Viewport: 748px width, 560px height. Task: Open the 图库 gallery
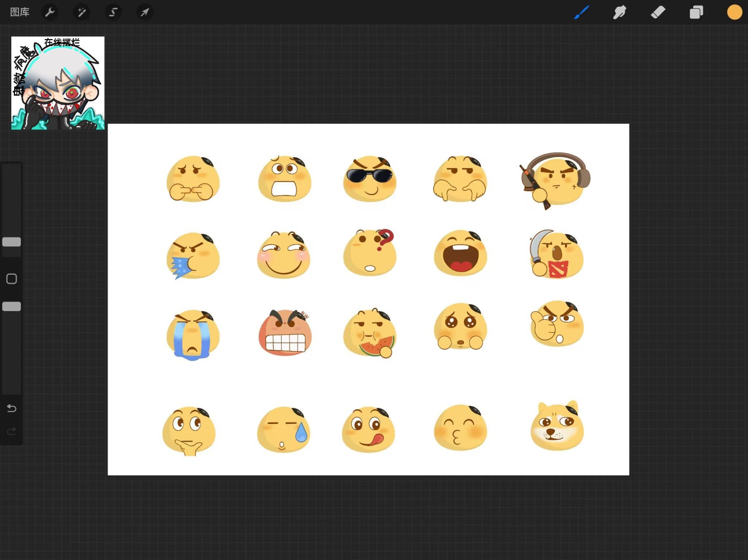(x=19, y=12)
